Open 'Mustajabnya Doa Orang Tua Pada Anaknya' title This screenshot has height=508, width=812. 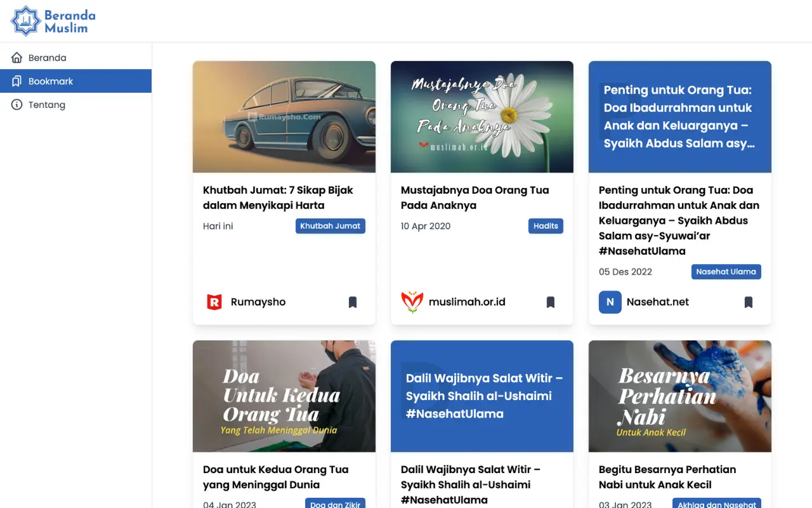tap(475, 197)
